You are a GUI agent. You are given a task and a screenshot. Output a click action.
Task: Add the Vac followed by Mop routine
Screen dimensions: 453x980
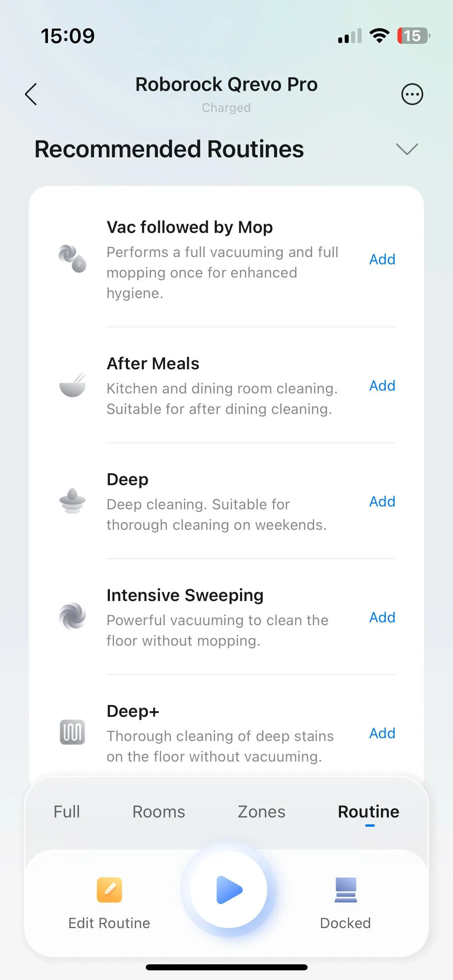coord(382,259)
